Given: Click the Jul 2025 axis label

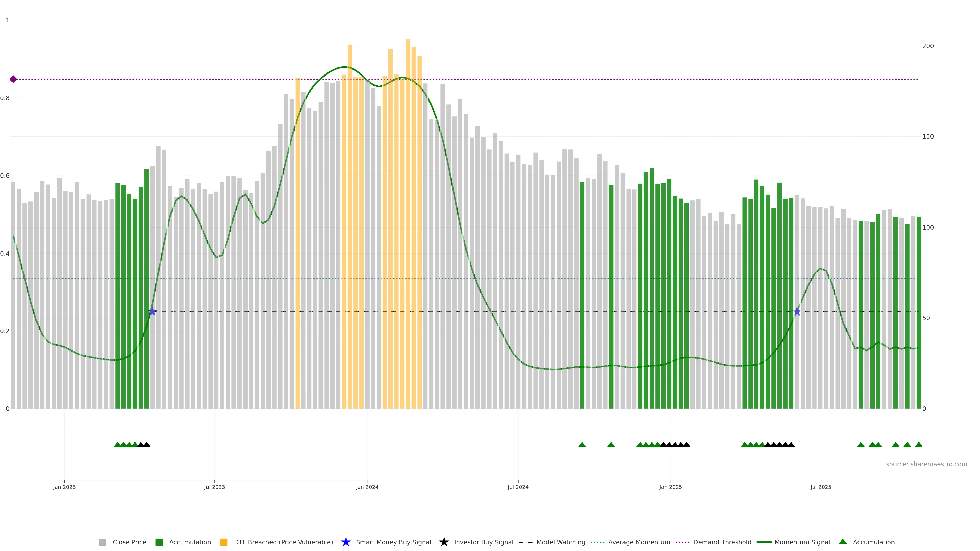Looking at the screenshot, I should coord(820,487).
